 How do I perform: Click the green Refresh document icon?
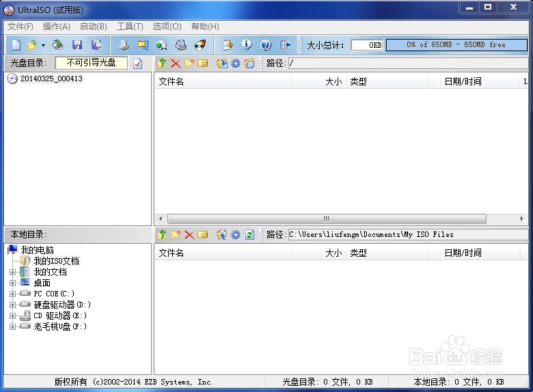249,235
